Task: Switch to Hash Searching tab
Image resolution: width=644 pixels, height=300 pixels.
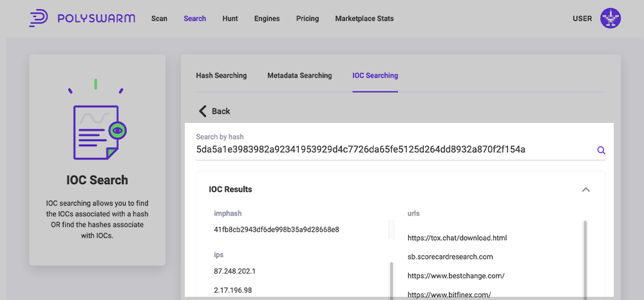Action: (222, 75)
